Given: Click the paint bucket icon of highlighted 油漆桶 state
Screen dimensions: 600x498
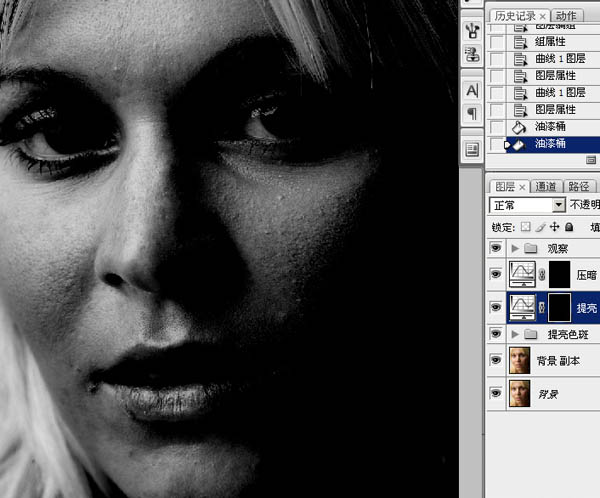Looking at the screenshot, I should tap(519, 144).
